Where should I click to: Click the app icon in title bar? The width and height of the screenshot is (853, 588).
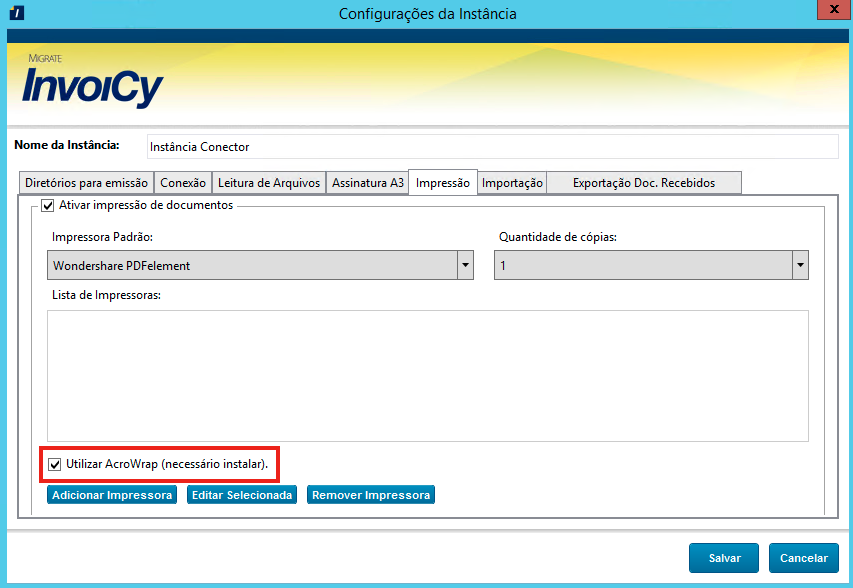point(14,13)
